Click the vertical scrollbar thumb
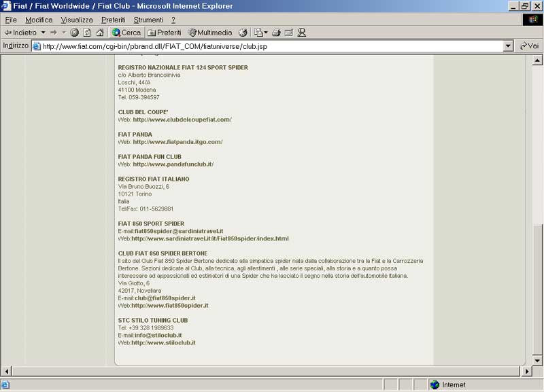 [x=537, y=289]
